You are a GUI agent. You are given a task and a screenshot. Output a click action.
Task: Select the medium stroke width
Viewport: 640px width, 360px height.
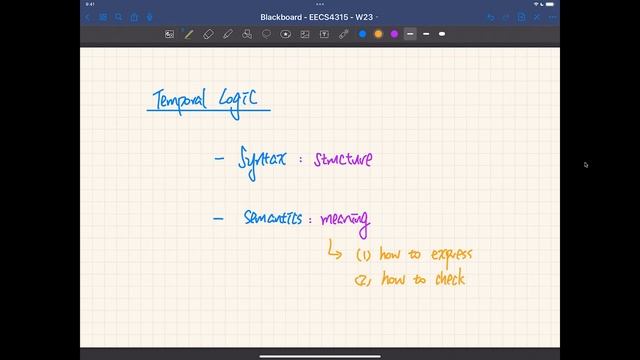click(x=426, y=34)
